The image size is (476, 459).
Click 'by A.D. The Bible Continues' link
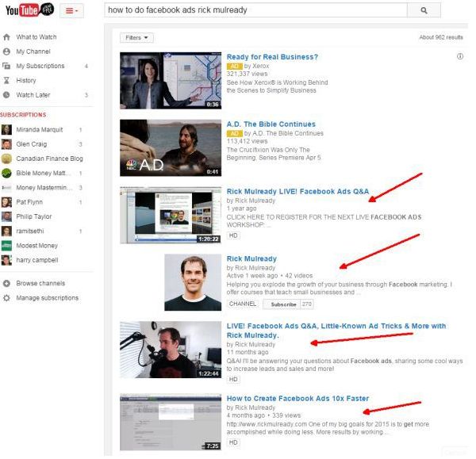tap(284, 133)
